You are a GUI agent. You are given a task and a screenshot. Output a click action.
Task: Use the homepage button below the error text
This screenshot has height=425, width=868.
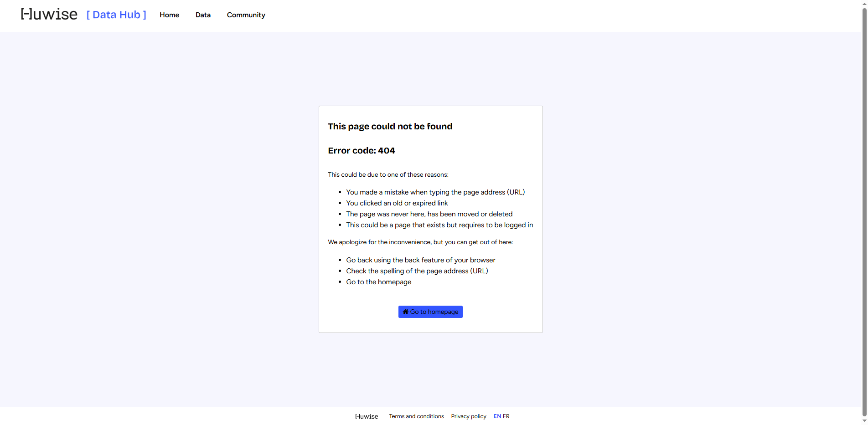click(430, 312)
